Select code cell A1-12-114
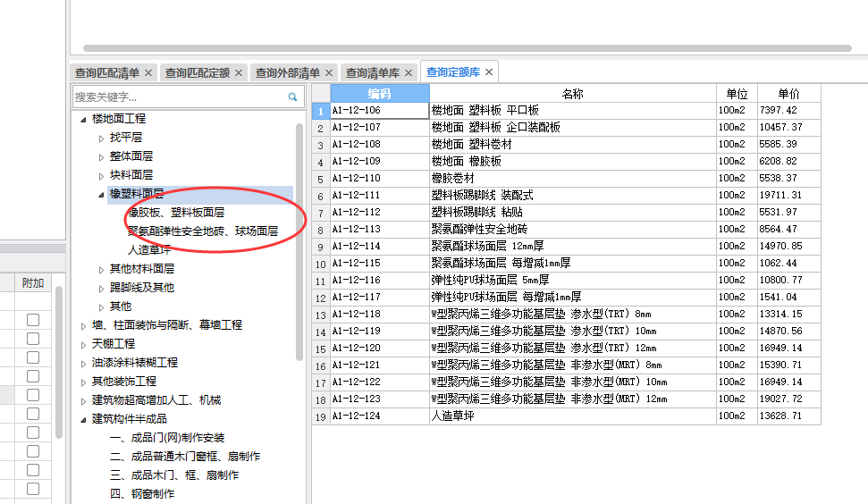Viewport: 868px width, 504px height. tap(380, 246)
